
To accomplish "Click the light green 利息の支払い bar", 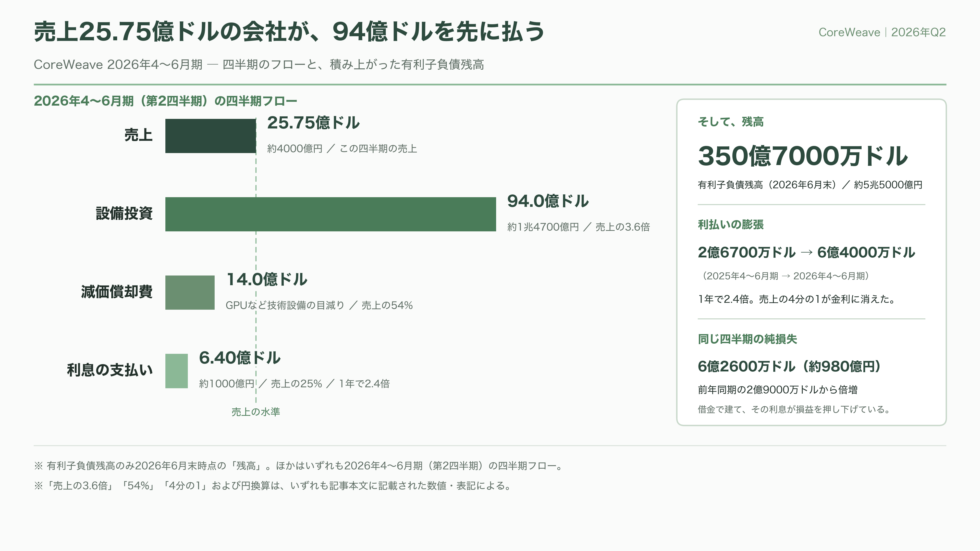I will click(x=177, y=371).
